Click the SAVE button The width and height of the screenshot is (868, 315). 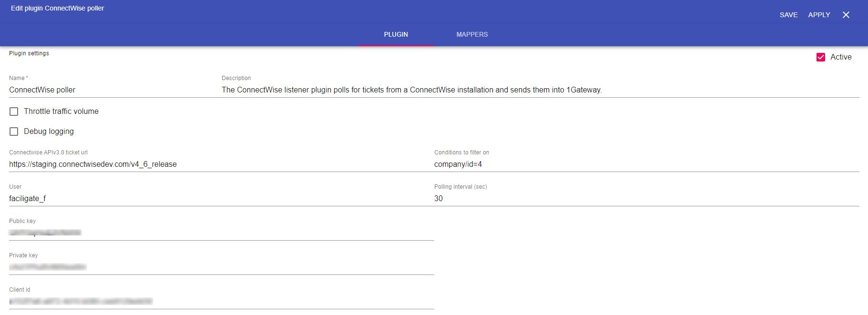point(788,15)
